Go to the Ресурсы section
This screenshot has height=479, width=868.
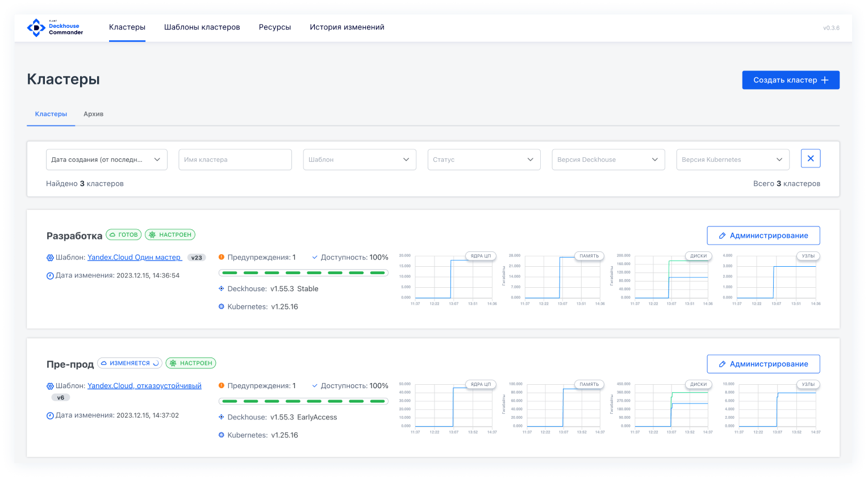275,27
